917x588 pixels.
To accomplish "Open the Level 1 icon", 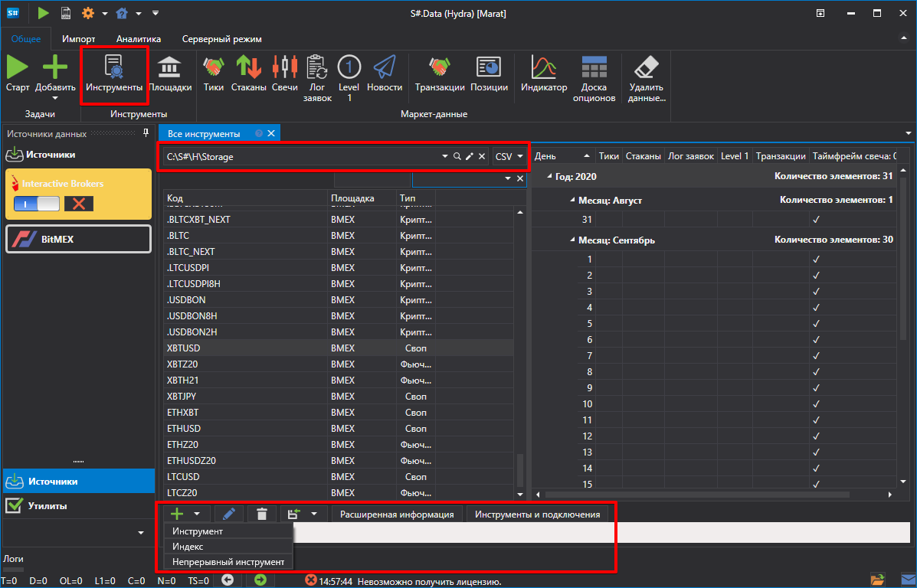I will point(349,78).
